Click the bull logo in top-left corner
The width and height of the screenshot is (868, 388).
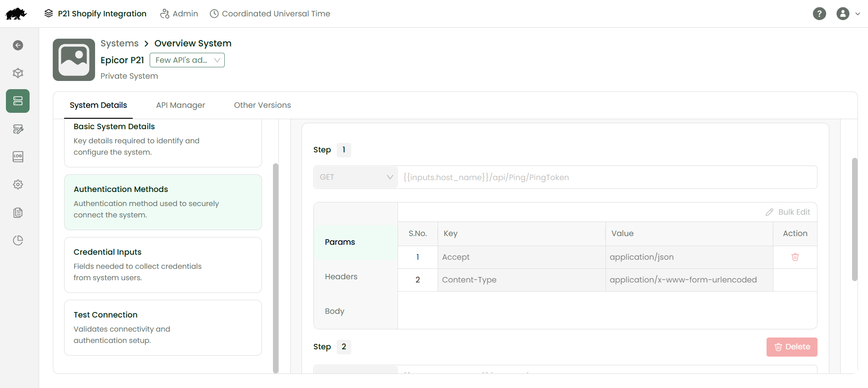(x=16, y=14)
